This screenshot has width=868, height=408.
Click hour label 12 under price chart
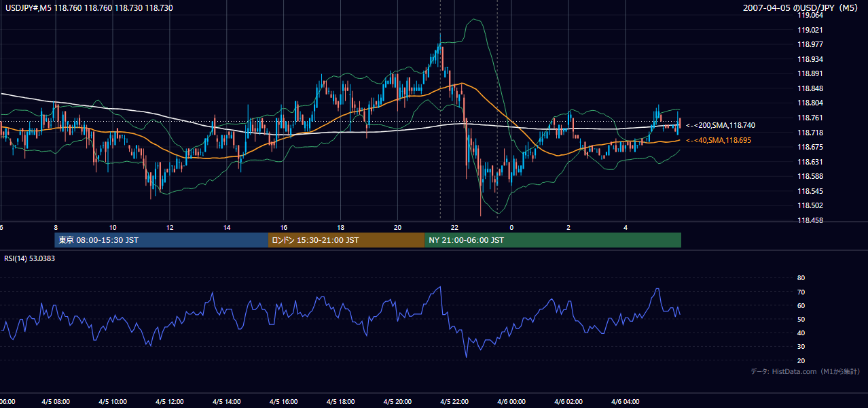[x=170, y=227]
